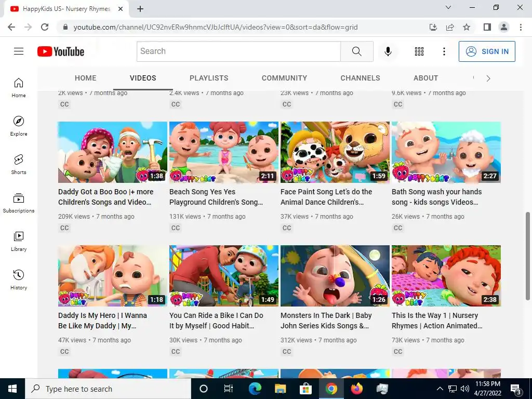The height and width of the screenshot is (399, 532).
Task: Click the SIGN IN button
Action: point(487,51)
